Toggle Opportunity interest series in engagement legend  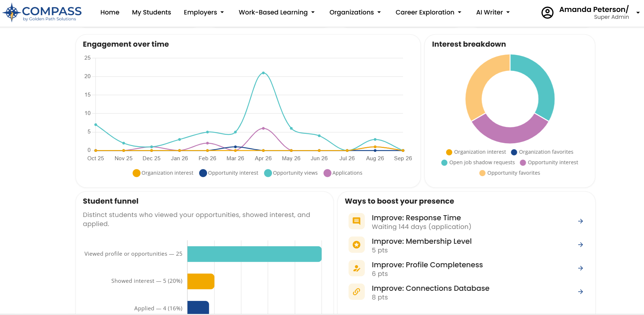(x=229, y=173)
